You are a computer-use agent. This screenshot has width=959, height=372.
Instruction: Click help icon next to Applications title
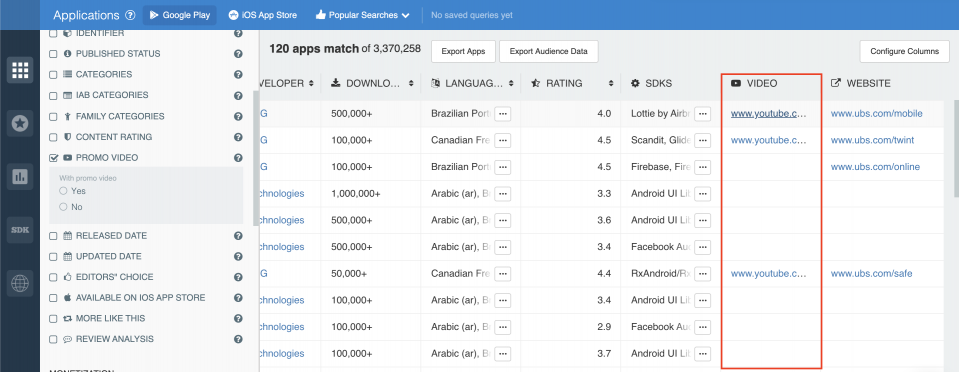[130, 15]
